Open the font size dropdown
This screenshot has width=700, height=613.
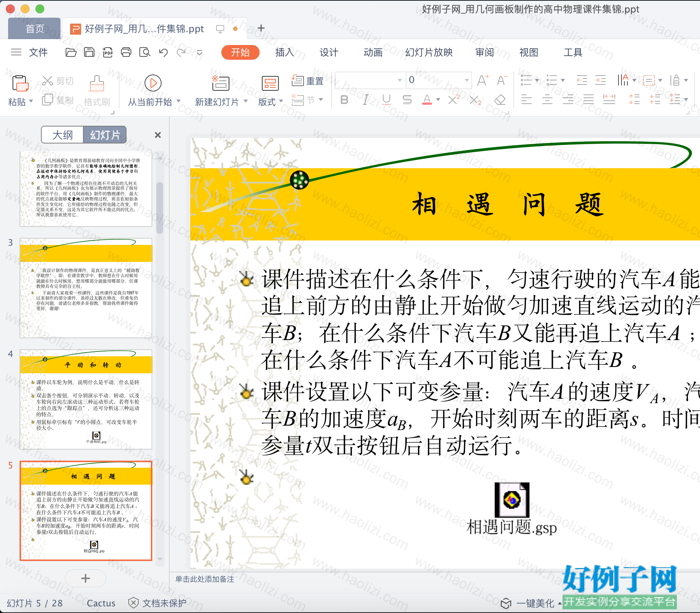467,80
